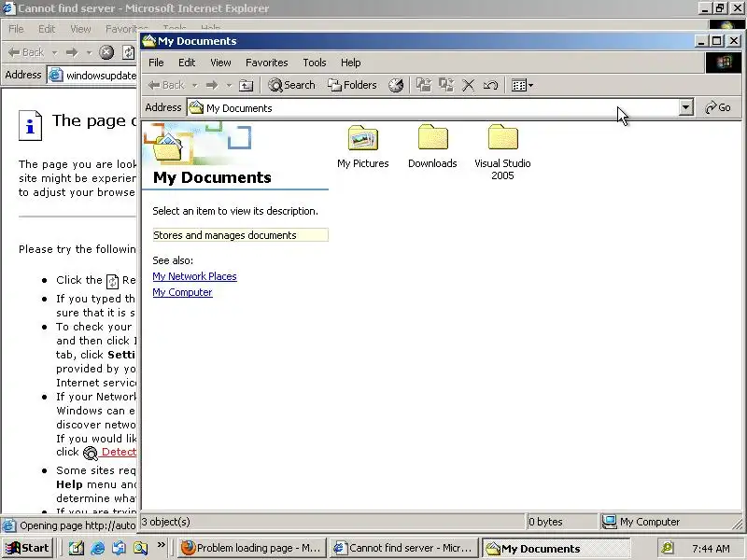Click Stop icon in Internet Explorer toolbar
This screenshot has width=747, height=560.
coord(106,52)
